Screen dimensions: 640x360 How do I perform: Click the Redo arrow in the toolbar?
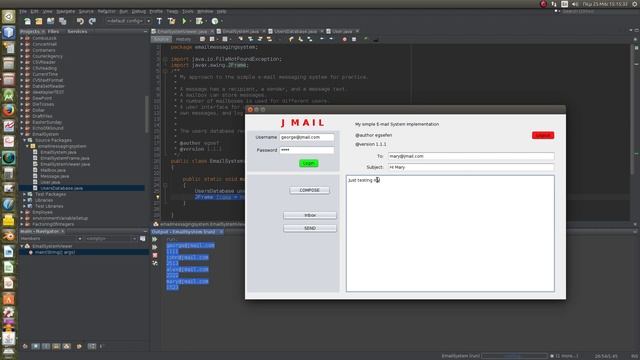pos(92,21)
